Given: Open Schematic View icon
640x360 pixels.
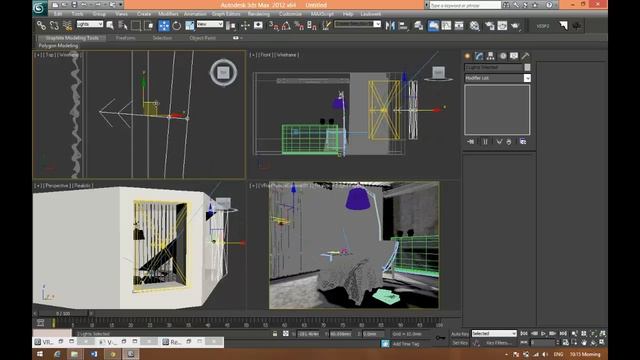Looking at the screenshot, I should coord(459,25).
